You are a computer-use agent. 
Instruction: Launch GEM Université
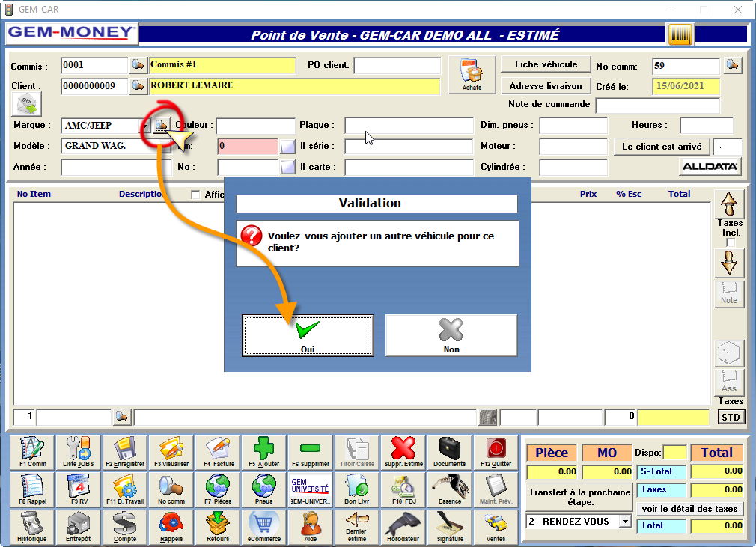[311, 489]
